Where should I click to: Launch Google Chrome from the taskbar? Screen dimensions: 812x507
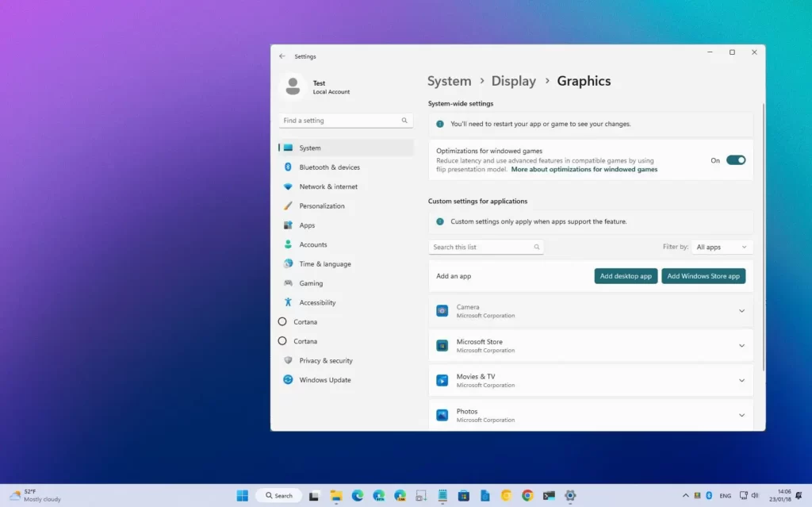coord(527,496)
